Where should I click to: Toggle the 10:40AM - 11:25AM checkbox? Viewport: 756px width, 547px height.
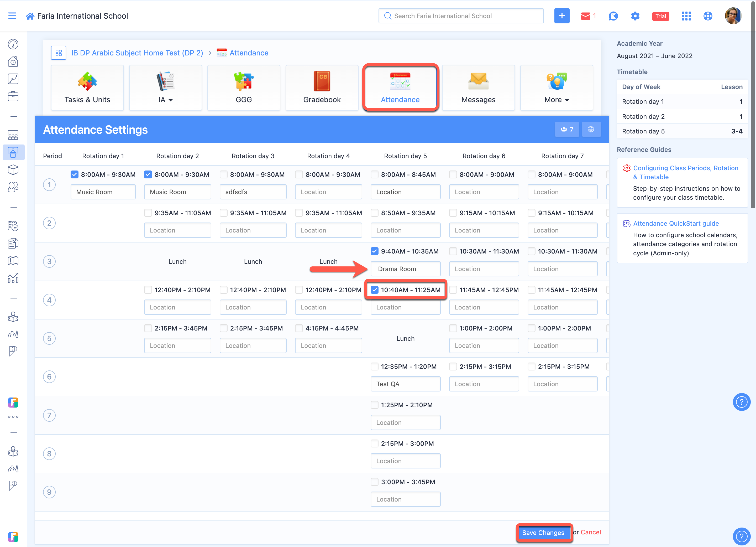pyautogui.click(x=375, y=290)
